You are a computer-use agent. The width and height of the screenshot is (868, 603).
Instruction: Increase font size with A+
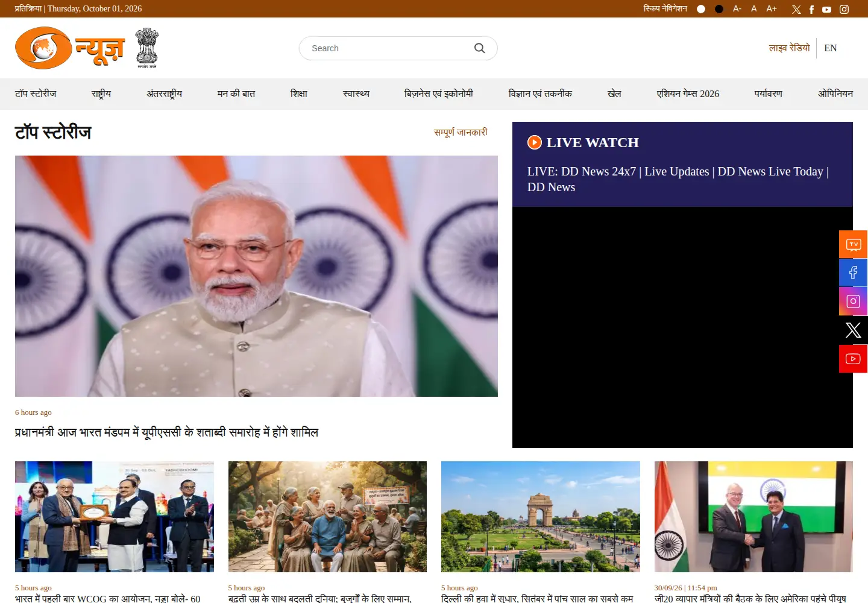(x=772, y=9)
